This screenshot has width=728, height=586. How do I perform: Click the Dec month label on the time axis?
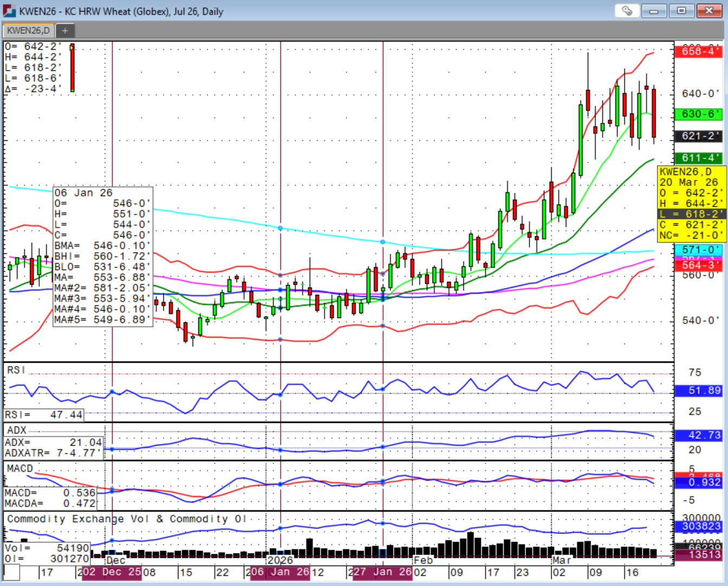pyautogui.click(x=115, y=560)
